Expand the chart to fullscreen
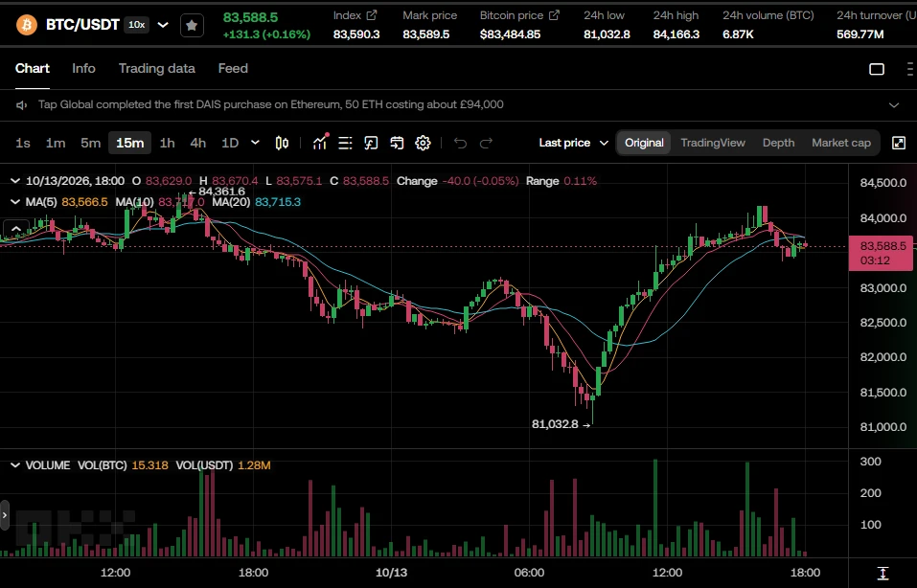The image size is (917, 588). pos(899,143)
